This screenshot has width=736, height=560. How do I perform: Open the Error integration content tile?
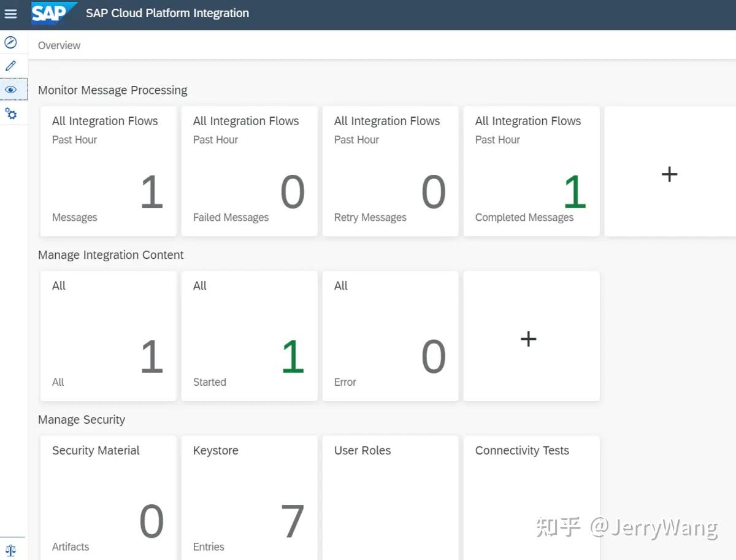click(x=390, y=336)
